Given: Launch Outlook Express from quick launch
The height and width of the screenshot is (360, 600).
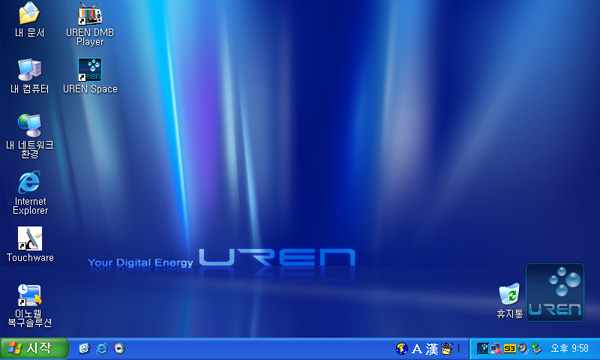Looking at the screenshot, I should [84, 349].
